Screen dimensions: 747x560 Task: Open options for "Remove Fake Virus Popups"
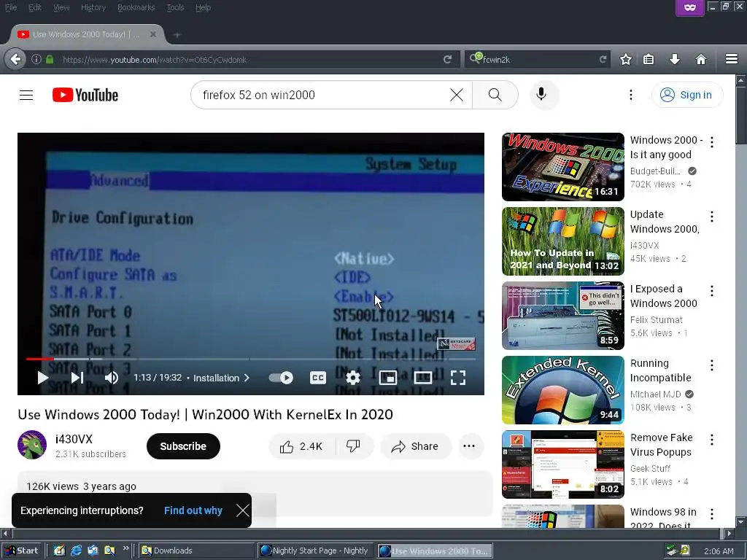[x=712, y=440]
